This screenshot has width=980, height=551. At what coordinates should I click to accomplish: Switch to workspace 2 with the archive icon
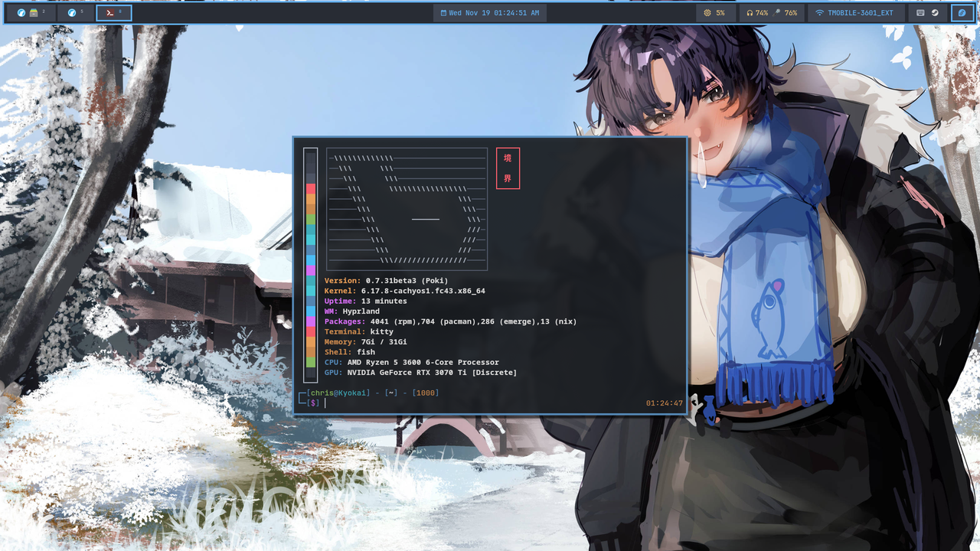point(34,12)
